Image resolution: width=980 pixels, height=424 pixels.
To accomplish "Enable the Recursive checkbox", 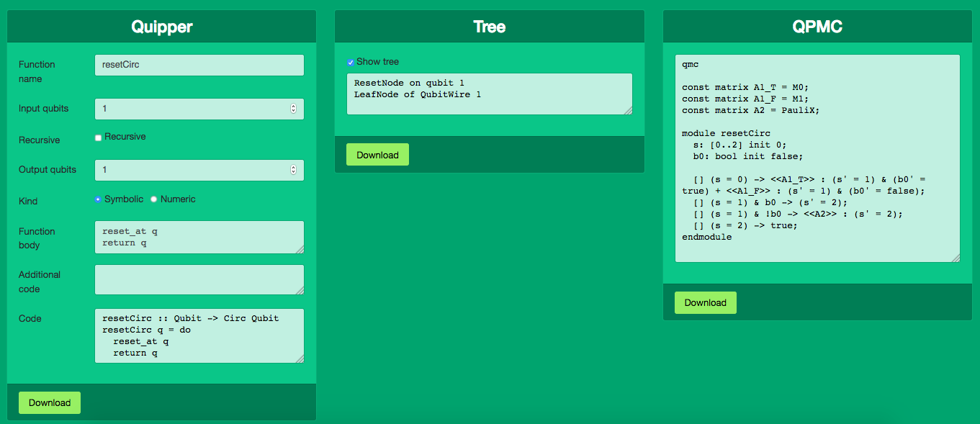I will [99, 137].
